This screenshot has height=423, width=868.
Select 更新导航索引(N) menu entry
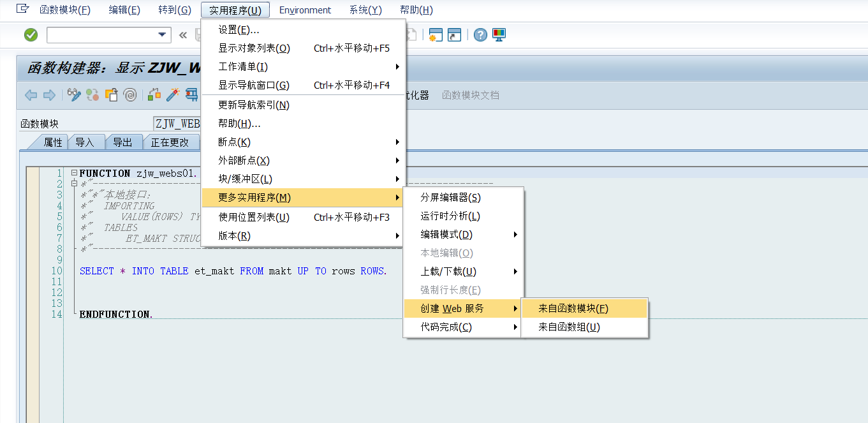(x=303, y=105)
